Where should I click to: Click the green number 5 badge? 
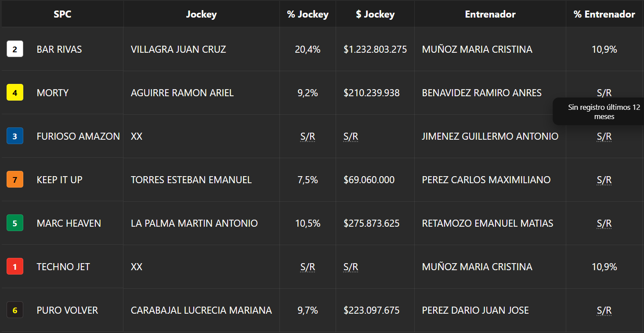pos(15,223)
